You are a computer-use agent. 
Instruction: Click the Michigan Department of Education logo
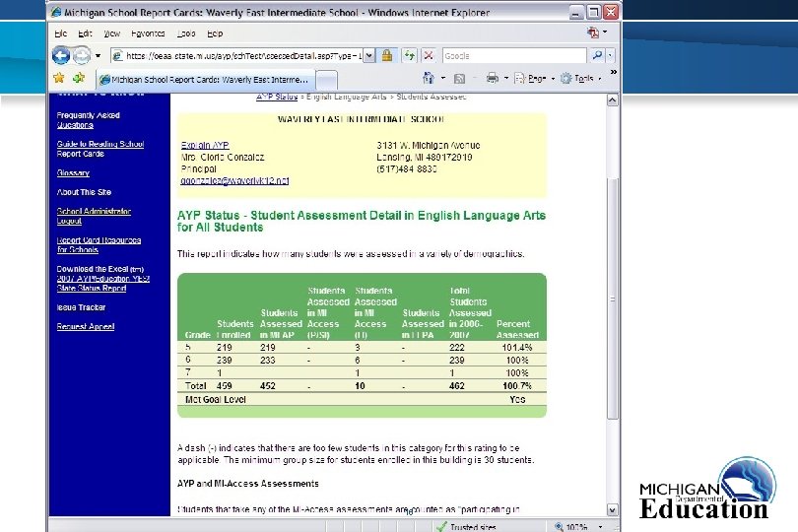coord(707,488)
